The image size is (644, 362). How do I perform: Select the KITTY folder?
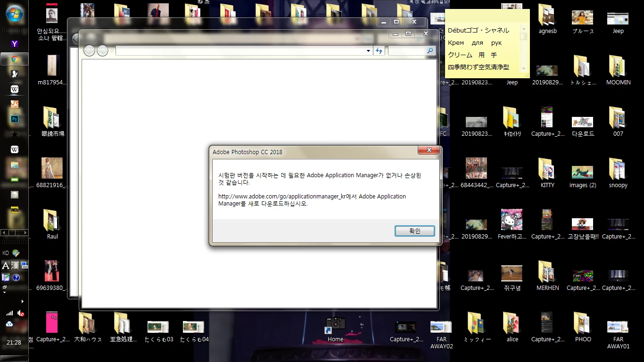pyautogui.click(x=547, y=173)
